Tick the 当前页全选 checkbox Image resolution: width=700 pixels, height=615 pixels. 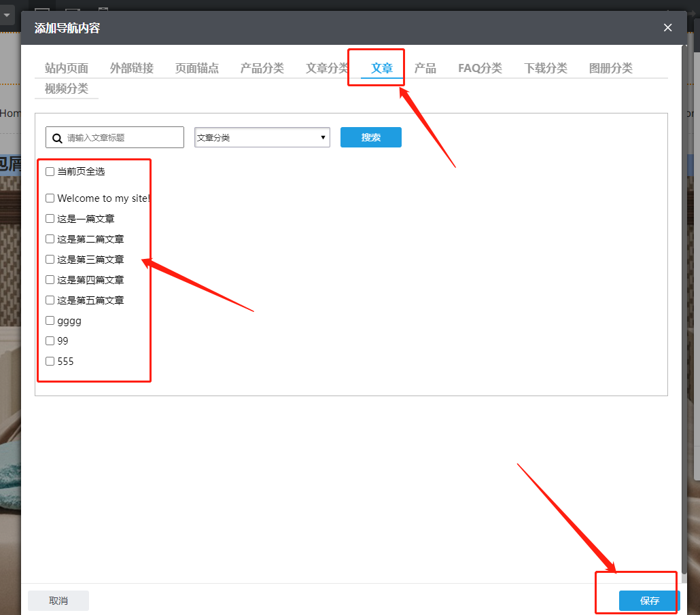click(50, 171)
